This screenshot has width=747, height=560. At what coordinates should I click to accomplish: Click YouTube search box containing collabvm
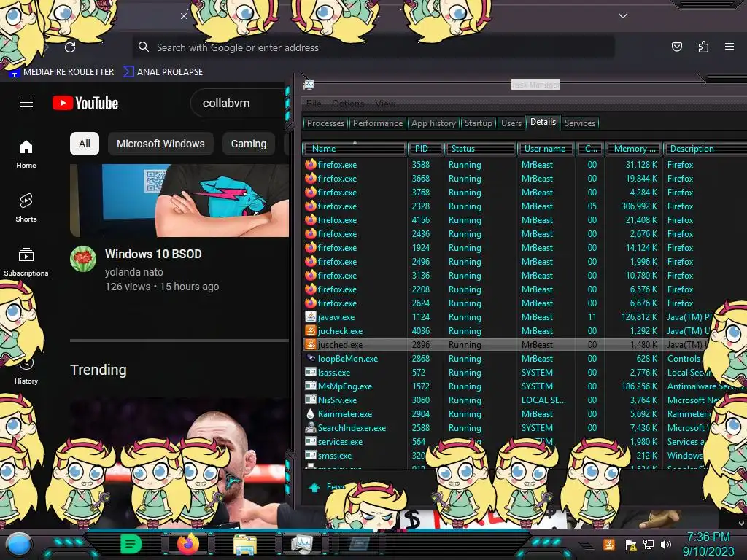(239, 103)
